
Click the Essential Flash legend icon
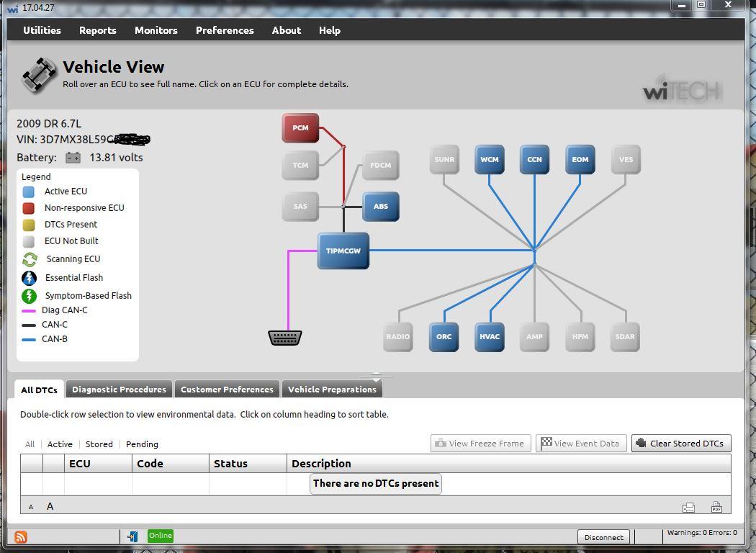(29, 278)
